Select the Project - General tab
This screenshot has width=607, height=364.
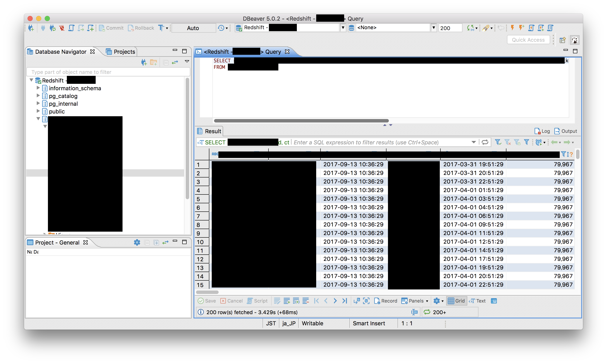(x=57, y=243)
